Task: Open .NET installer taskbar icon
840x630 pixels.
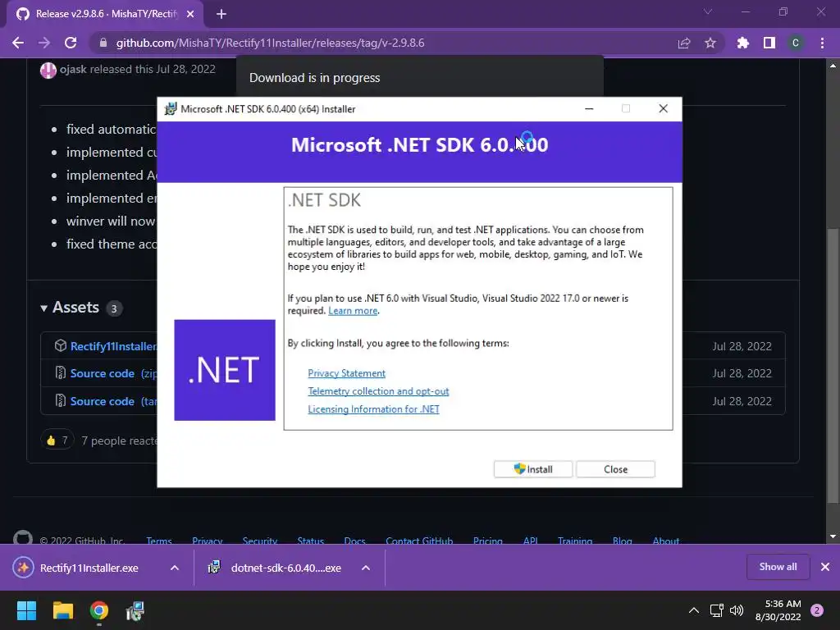Action: [135, 610]
